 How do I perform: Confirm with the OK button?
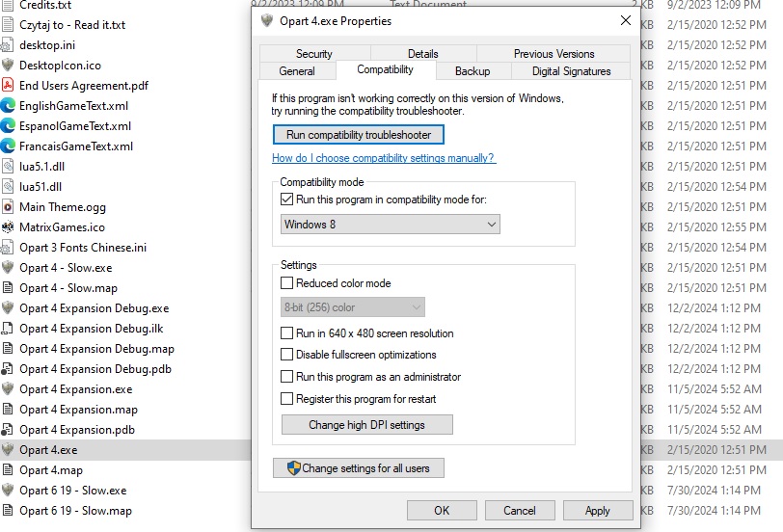coord(442,511)
